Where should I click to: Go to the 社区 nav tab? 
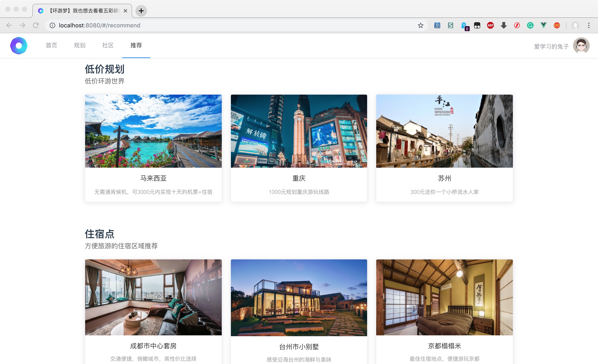[108, 45]
